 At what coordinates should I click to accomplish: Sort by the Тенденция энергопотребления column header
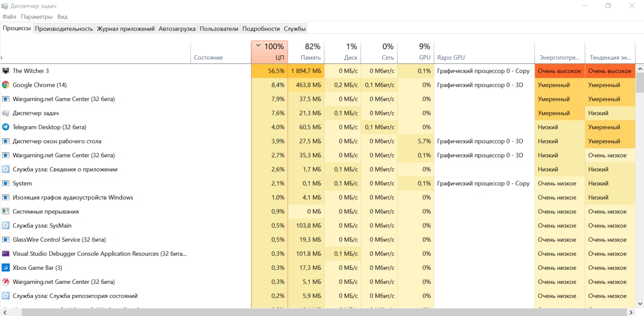click(x=610, y=52)
